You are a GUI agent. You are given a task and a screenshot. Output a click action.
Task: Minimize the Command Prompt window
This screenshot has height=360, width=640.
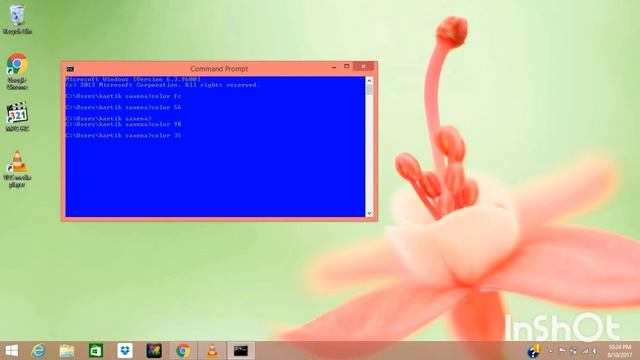[x=334, y=67]
